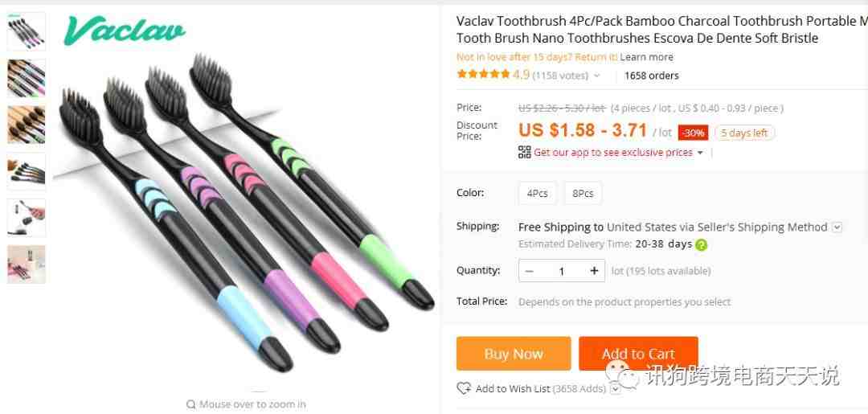Image resolution: width=868 pixels, height=414 pixels.
Task: Click the Buy Now button
Action: coord(513,354)
